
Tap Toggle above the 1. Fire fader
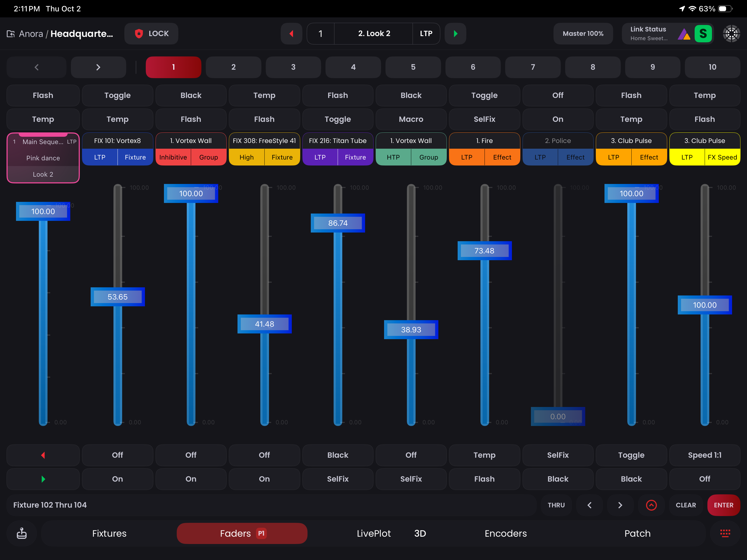tap(484, 96)
